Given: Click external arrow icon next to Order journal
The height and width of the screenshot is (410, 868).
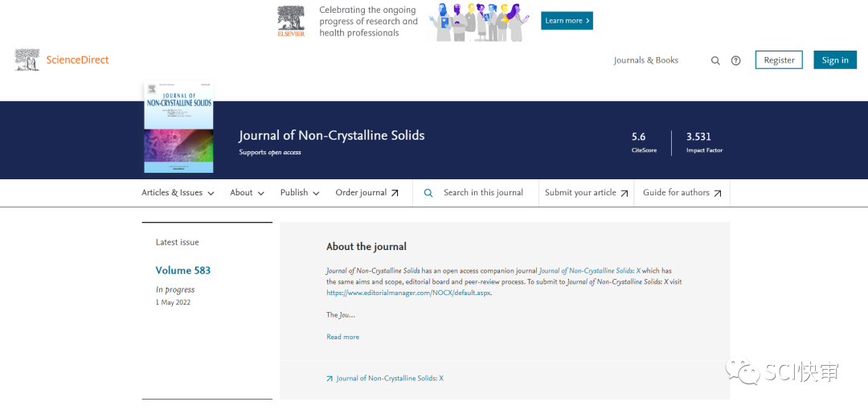Looking at the screenshot, I should tap(395, 193).
